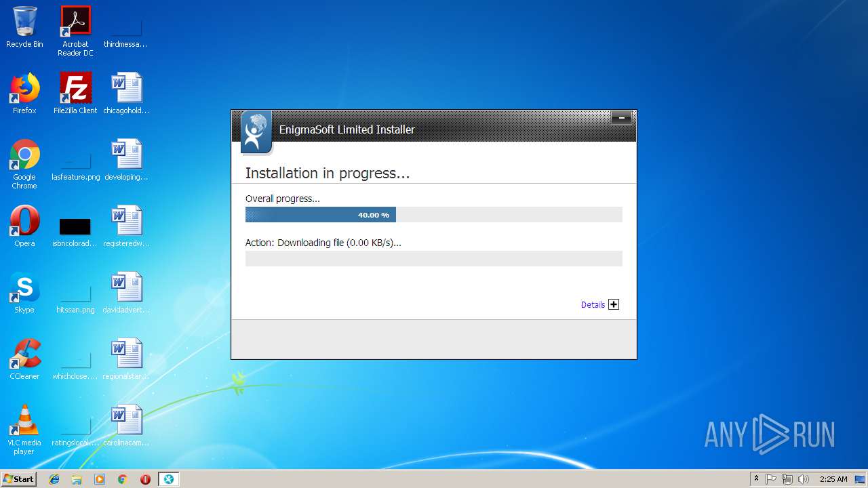Click the EnigmaSoft logo in title bar

256,132
